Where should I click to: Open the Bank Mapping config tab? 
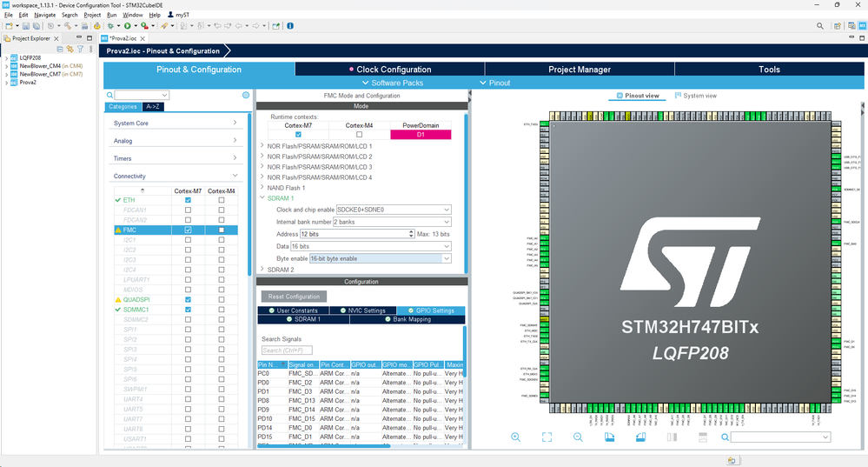[x=407, y=320]
